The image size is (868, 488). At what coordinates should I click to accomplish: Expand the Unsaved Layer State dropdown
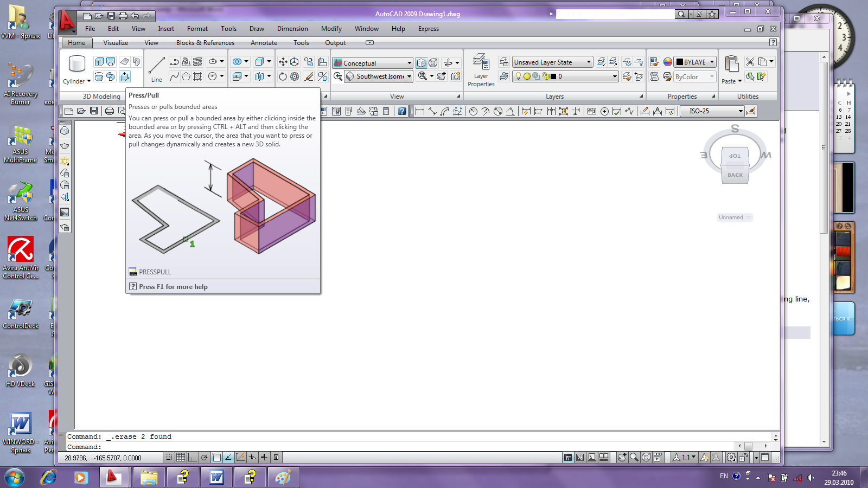click(552, 62)
